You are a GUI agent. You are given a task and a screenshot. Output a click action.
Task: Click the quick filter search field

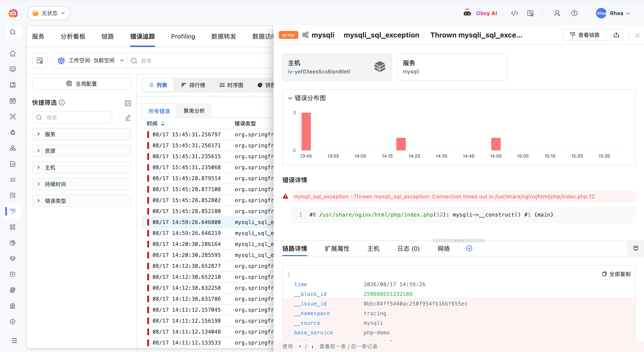pos(72,117)
